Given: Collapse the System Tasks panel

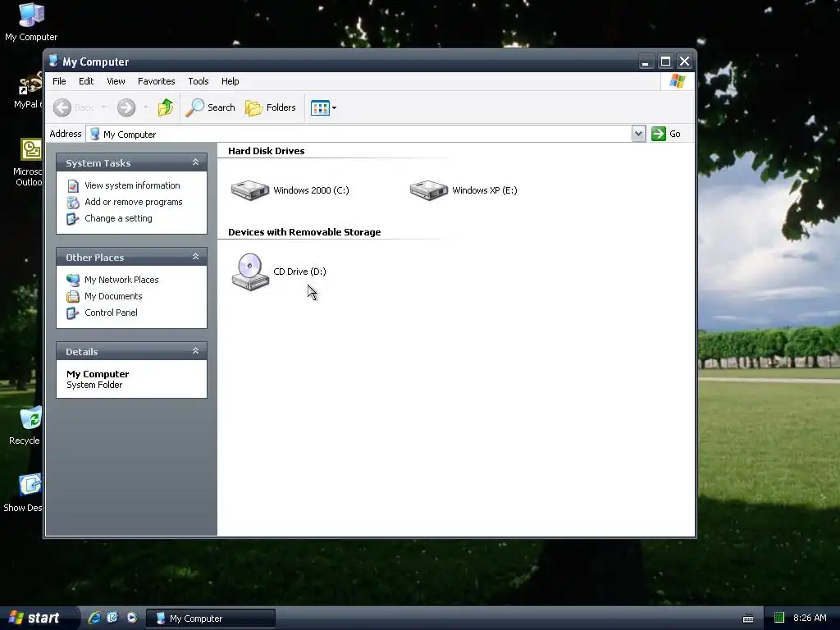Looking at the screenshot, I should pyautogui.click(x=195, y=162).
